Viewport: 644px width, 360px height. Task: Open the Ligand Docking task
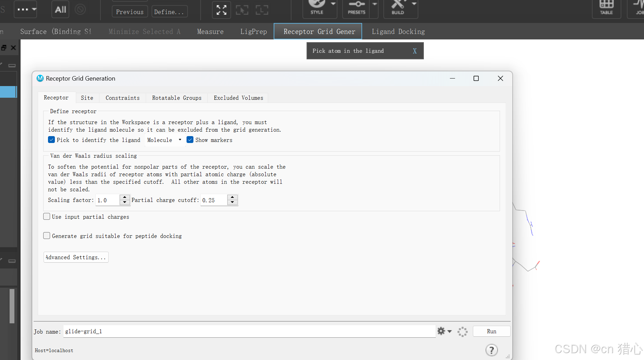[x=398, y=32]
